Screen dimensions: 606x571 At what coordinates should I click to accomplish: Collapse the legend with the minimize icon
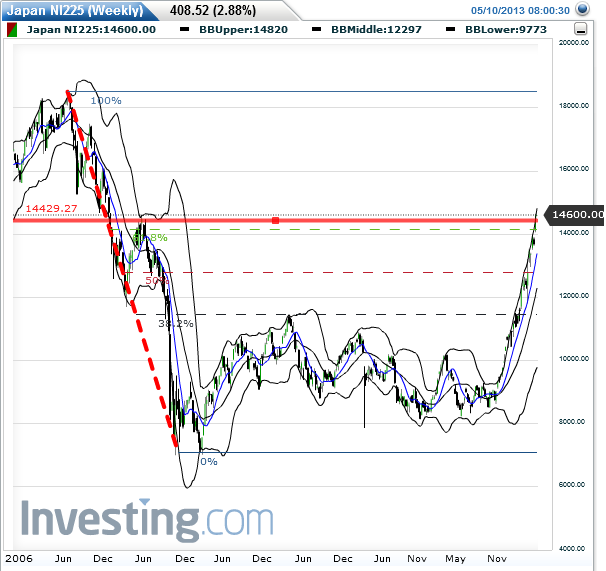(x=581, y=29)
